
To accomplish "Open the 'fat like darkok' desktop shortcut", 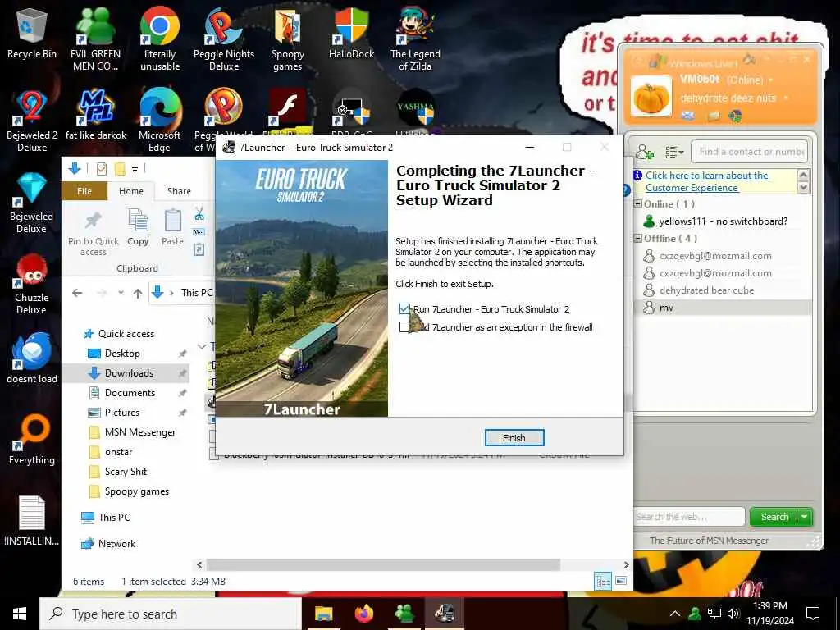I will (x=96, y=115).
